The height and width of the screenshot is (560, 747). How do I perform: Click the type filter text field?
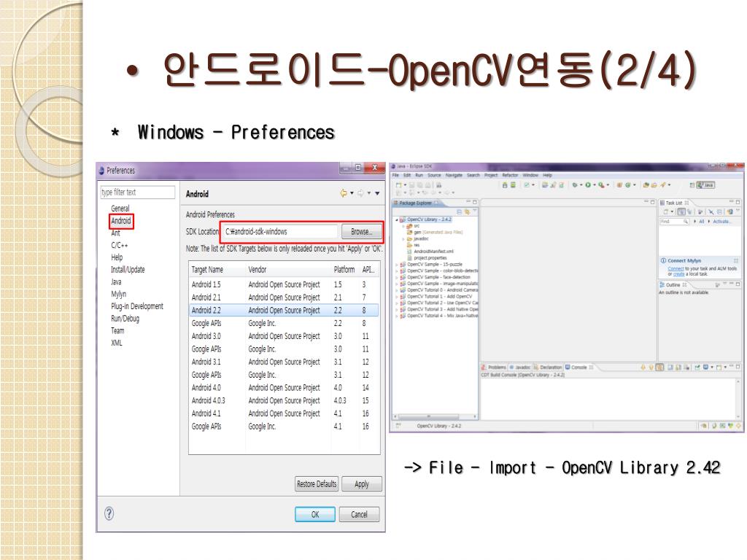pos(138,192)
